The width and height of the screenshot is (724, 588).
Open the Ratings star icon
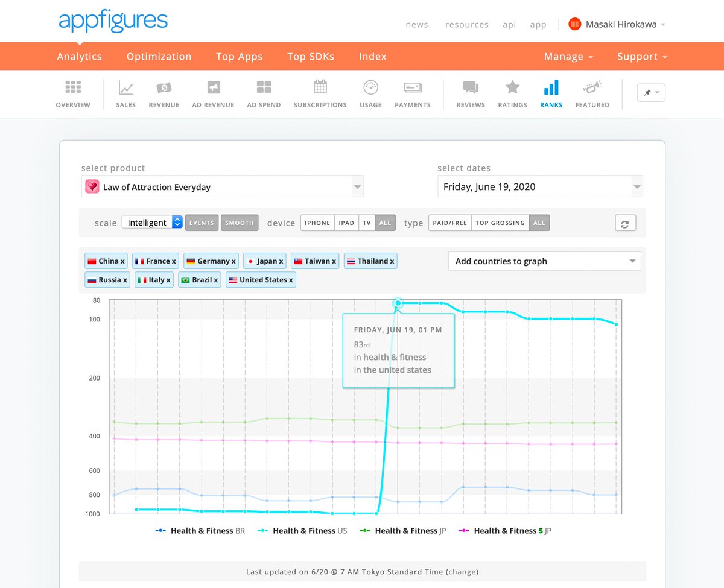click(x=513, y=87)
